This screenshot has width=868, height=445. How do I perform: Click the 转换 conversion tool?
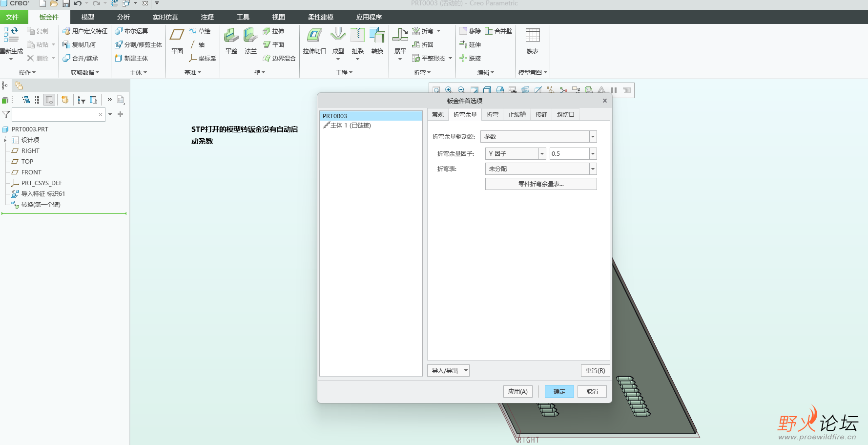coord(377,41)
